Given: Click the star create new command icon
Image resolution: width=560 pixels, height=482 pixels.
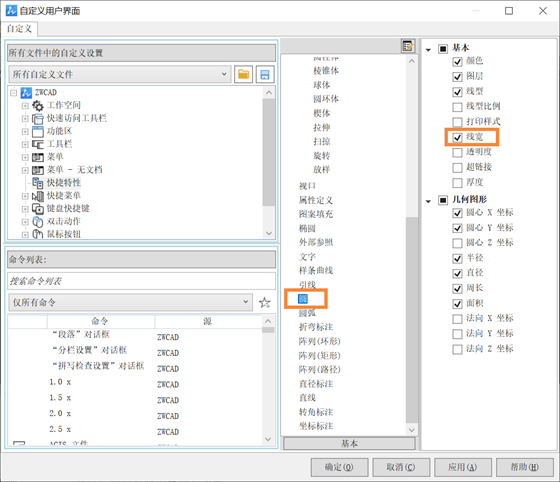Looking at the screenshot, I should [265, 303].
